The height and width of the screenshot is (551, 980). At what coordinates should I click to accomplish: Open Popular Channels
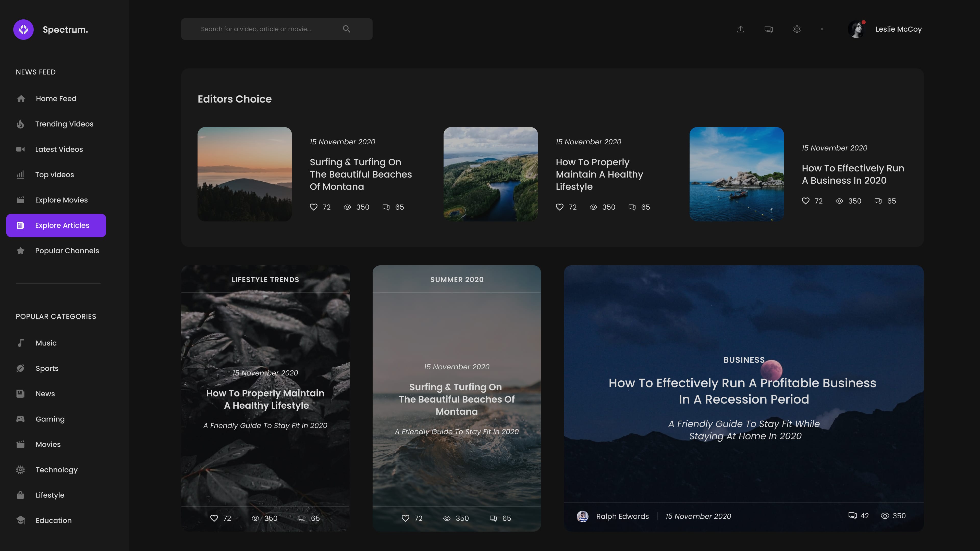(x=56, y=251)
